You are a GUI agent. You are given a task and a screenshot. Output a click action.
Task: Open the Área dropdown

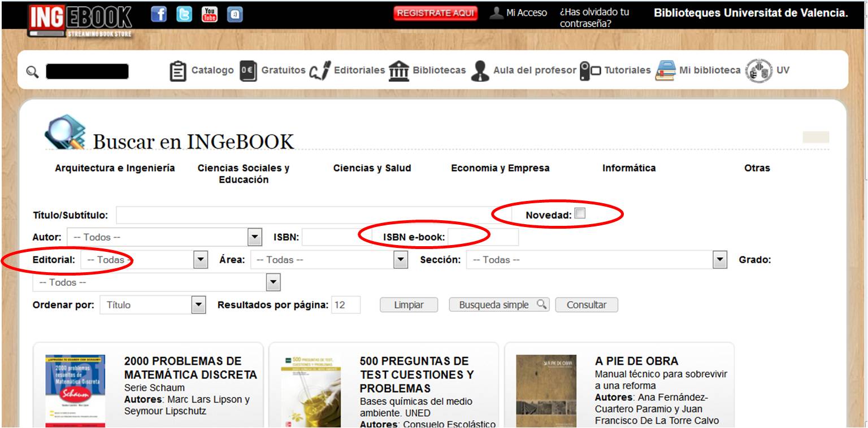[x=401, y=260]
